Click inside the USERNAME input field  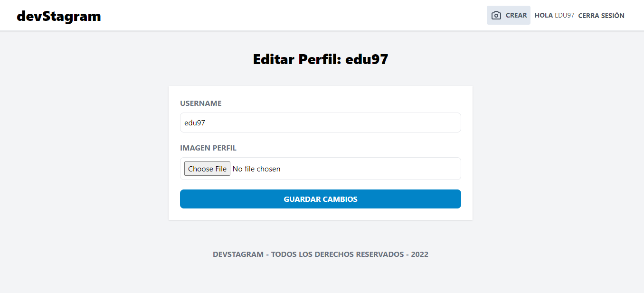(320, 123)
